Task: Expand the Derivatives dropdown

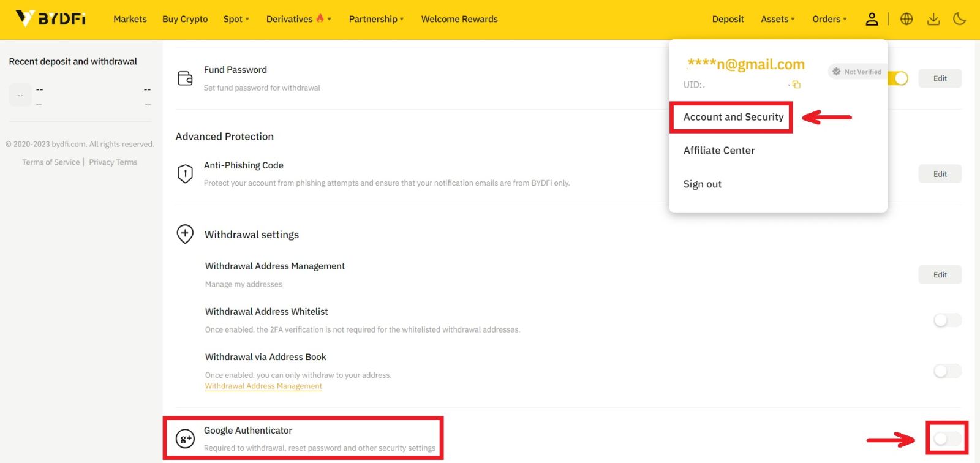Action: [x=298, y=19]
